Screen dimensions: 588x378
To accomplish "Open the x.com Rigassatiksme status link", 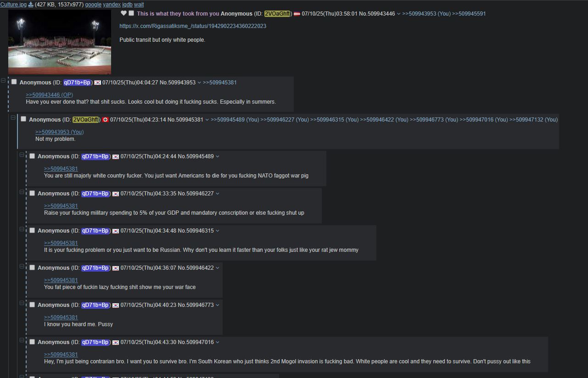I will 193,26.
